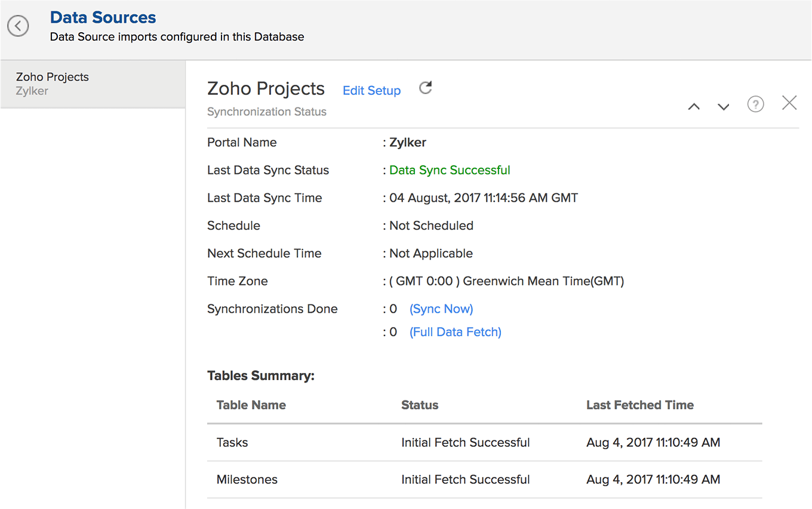The width and height of the screenshot is (812, 509).
Task: Click the Portal Name value Zylker
Action: 408,143
